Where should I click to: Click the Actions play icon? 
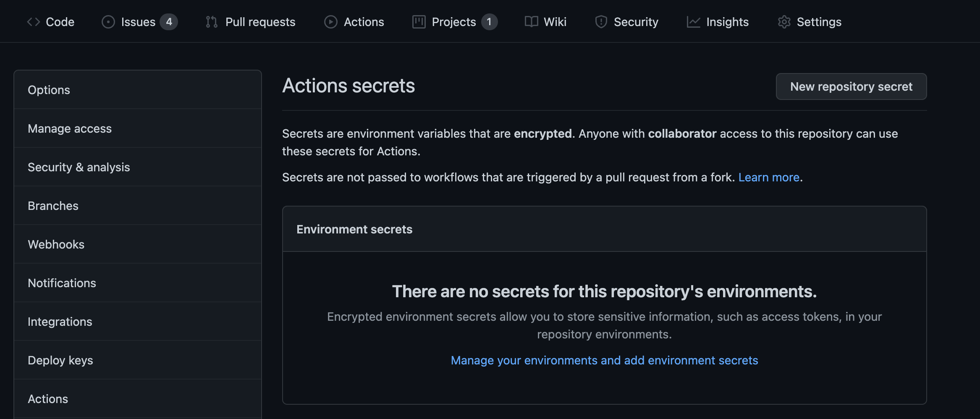click(x=331, y=21)
